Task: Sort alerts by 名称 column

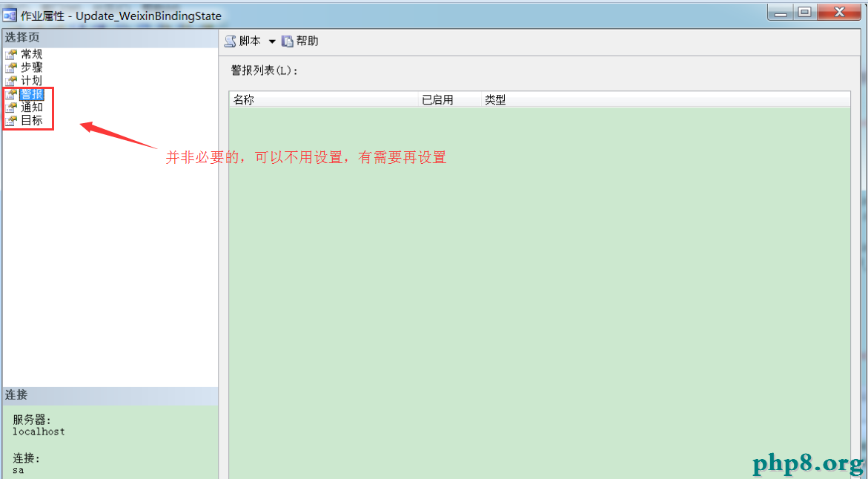Action: [323, 99]
